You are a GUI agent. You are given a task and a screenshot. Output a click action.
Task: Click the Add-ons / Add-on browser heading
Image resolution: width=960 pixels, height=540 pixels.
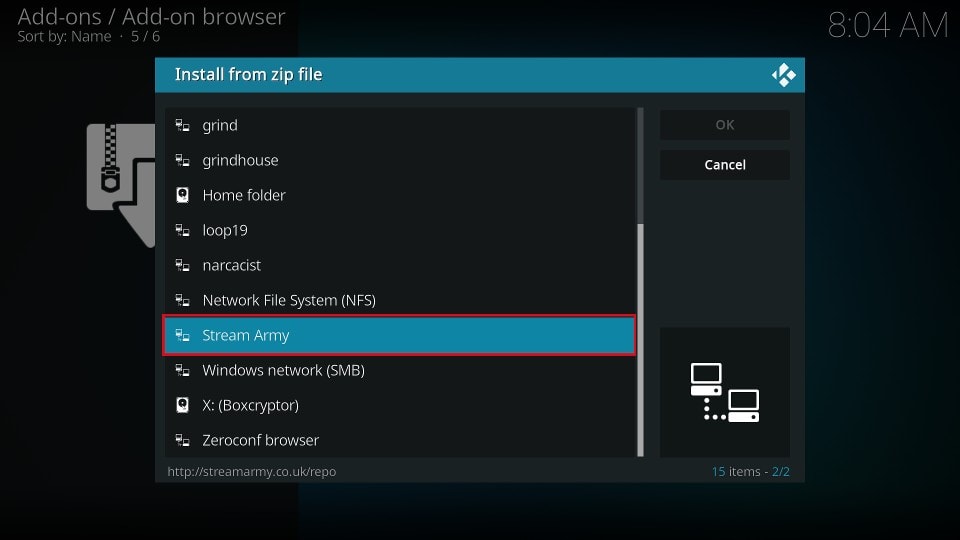click(151, 17)
